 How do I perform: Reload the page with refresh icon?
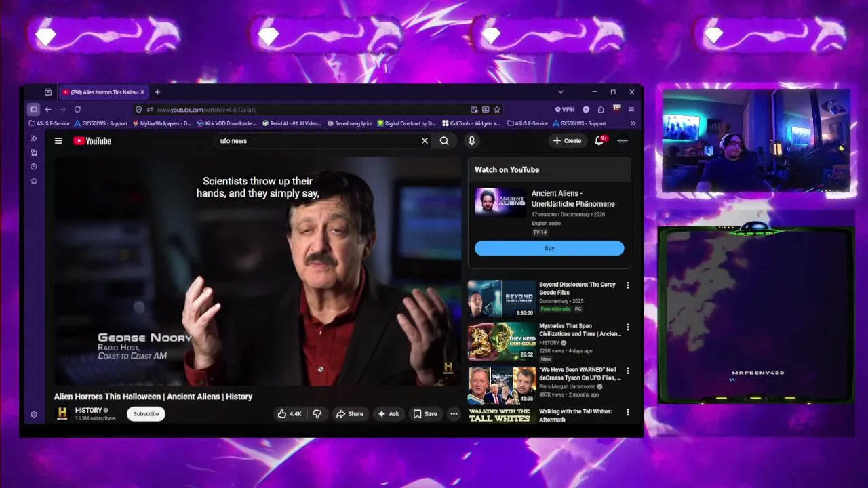pos(77,109)
